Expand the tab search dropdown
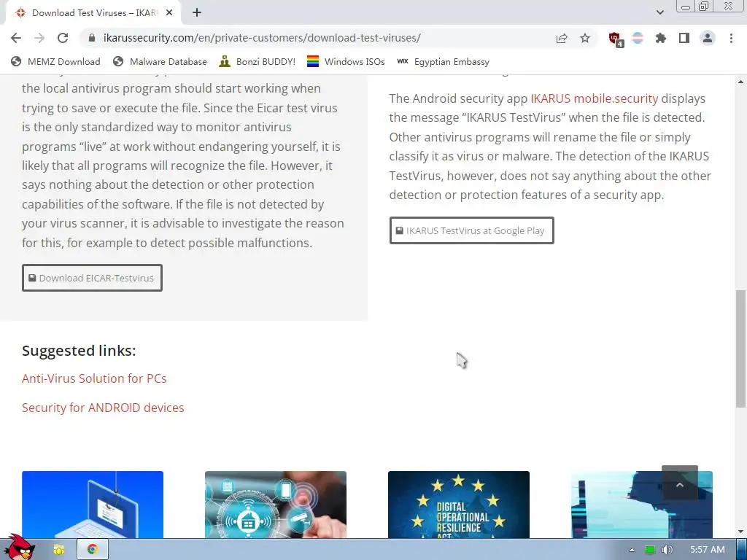The width and height of the screenshot is (747, 560). point(659,13)
